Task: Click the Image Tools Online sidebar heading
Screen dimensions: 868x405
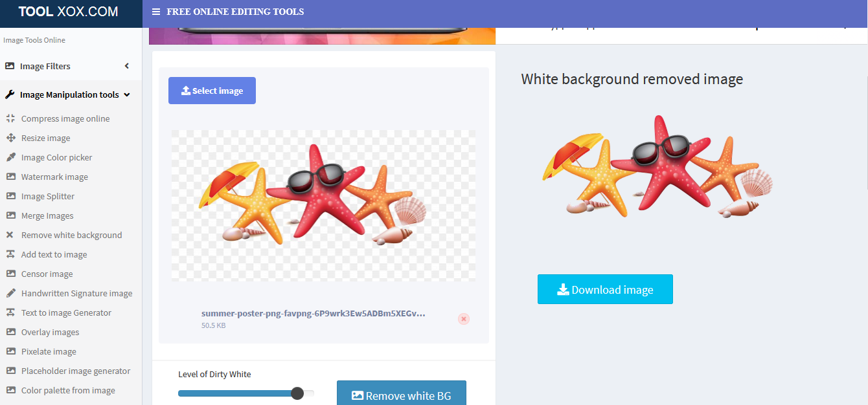Action: tap(34, 40)
